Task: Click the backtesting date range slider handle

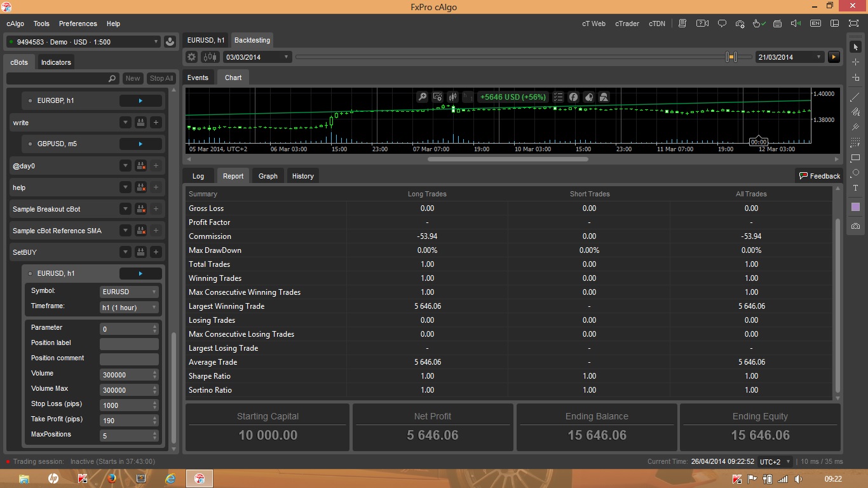Action: tap(732, 57)
